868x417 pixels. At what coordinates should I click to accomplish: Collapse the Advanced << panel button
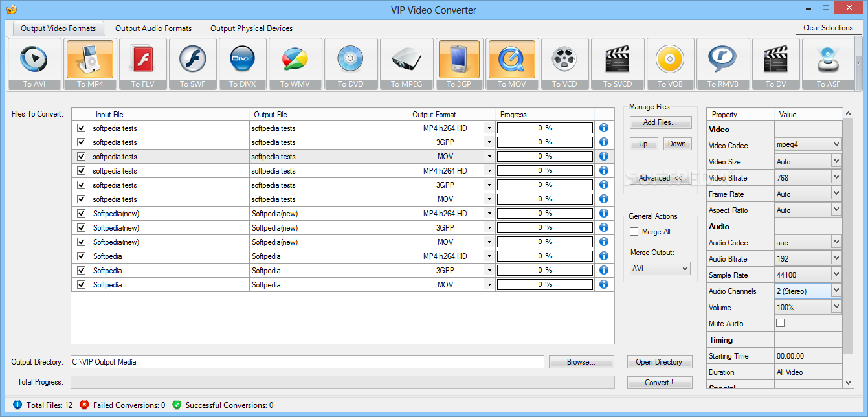click(660, 178)
